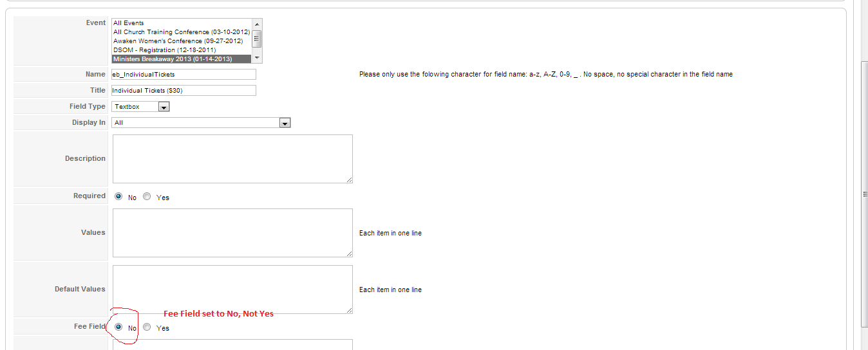This screenshot has height=350, width=868.
Task: Set Fee Field to No
Action: click(118, 327)
